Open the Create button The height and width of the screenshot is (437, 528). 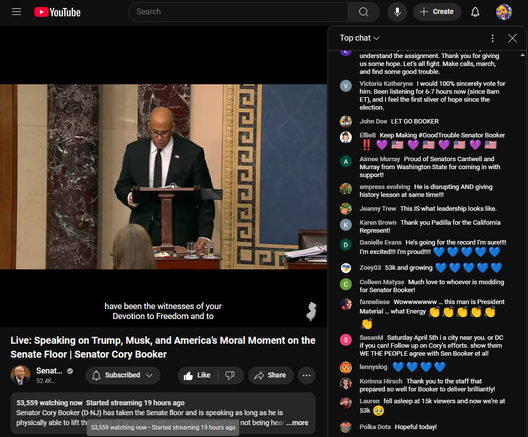tap(437, 12)
